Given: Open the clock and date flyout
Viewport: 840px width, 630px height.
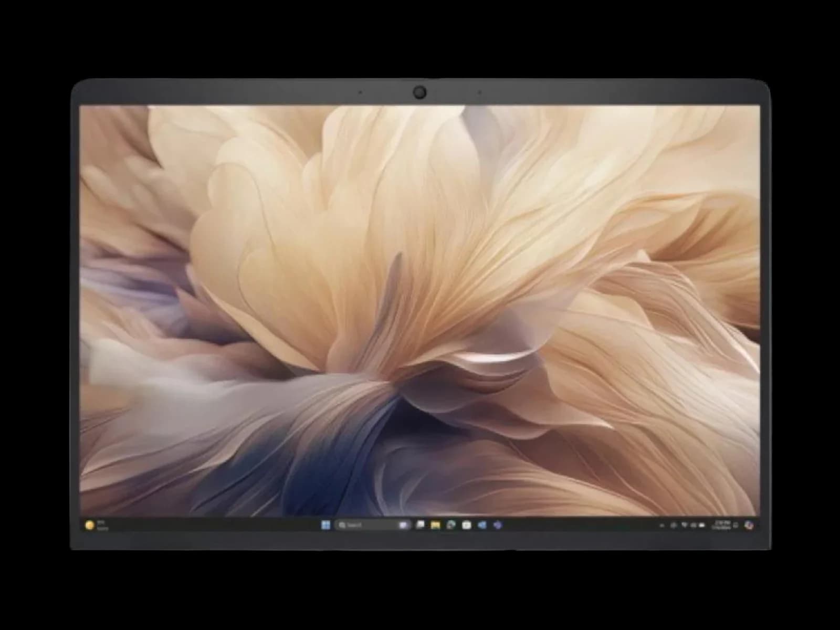Looking at the screenshot, I should point(721,525).
